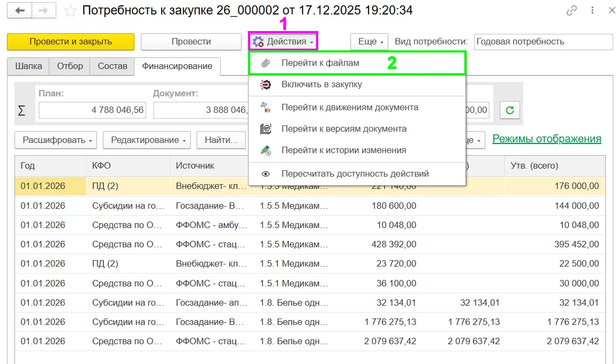Viewport: 616px width, 364px height.
Task: Click the План amount field 4 788 046,56
Action: point(92,110)
